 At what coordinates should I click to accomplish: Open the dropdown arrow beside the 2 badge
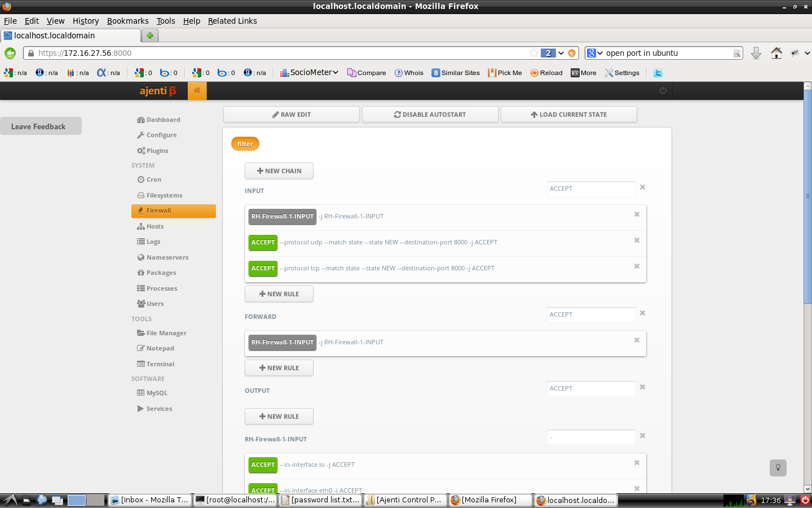pos(561,53)
